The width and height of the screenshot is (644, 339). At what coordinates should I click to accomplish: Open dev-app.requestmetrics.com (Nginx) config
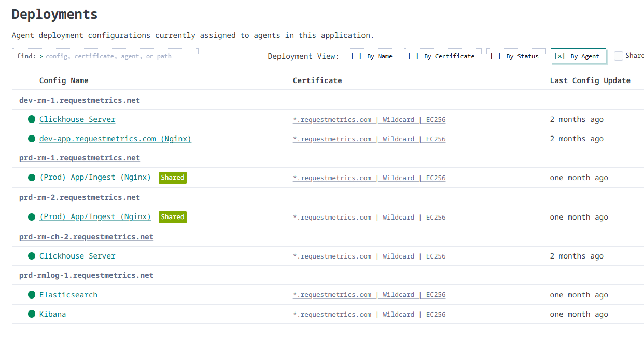[x=115, y=139]
